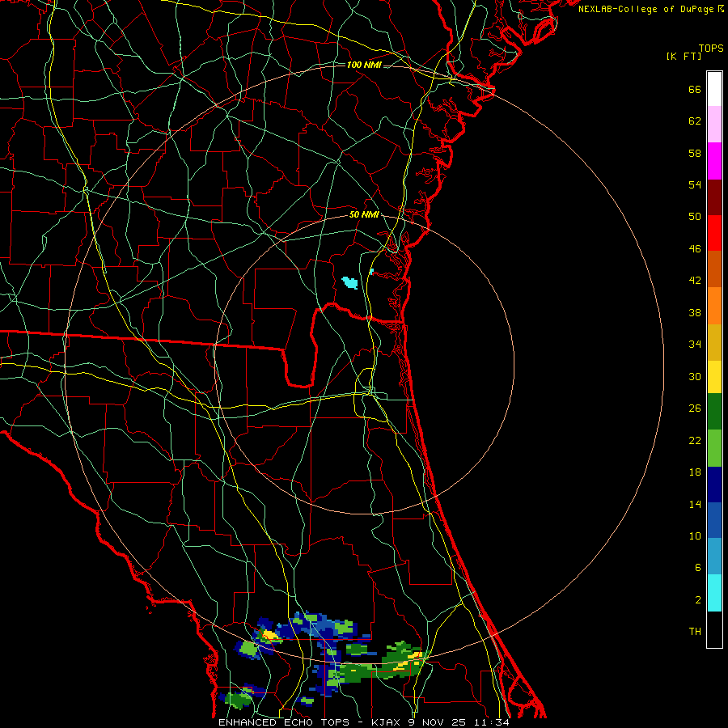Click the "54" legend value
728x728 pixels.
695,184
